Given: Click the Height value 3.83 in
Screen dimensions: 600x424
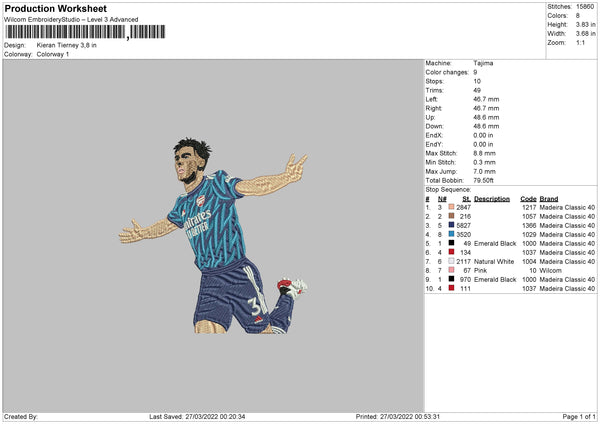Looking at the screenshot, I should coord(585,24).
